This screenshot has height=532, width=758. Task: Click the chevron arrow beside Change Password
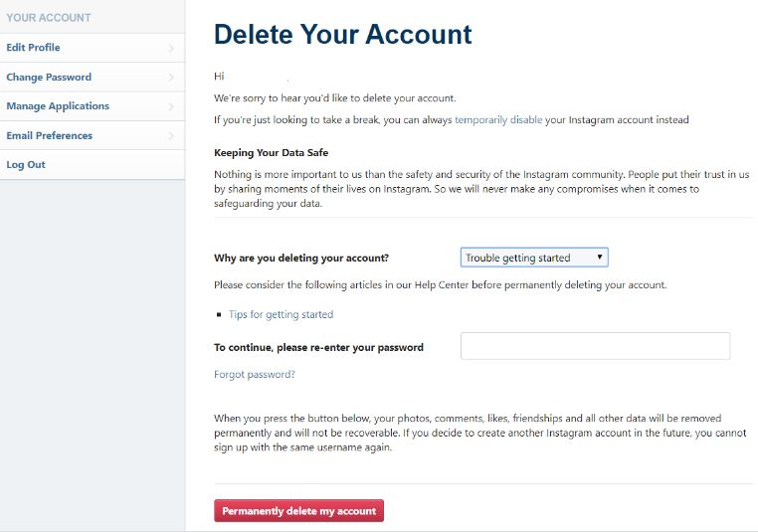click(171, 77)
